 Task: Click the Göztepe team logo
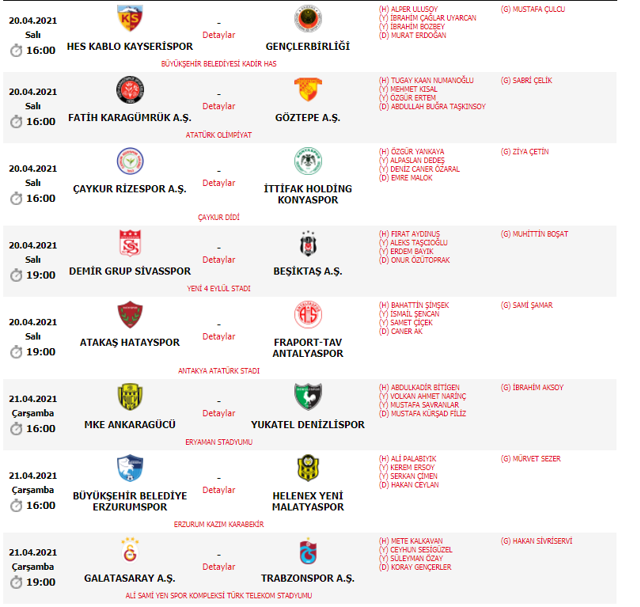tap(308, 90)
